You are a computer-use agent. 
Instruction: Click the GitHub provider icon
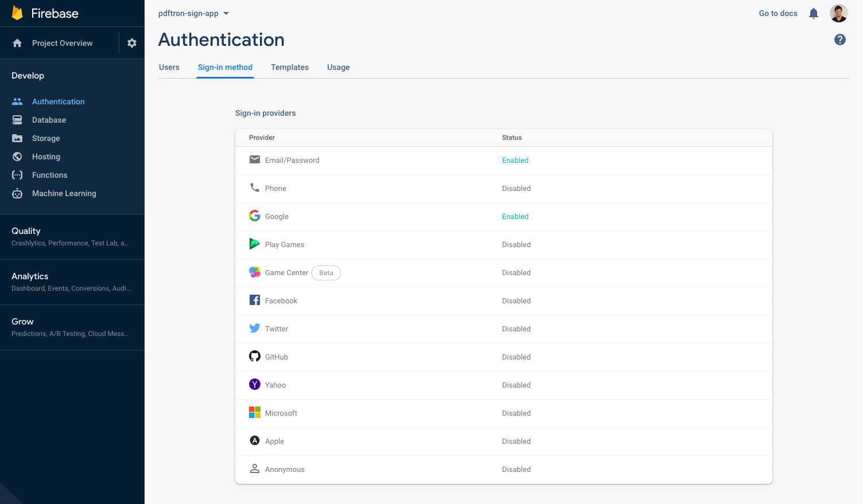(x=255, y=356)
